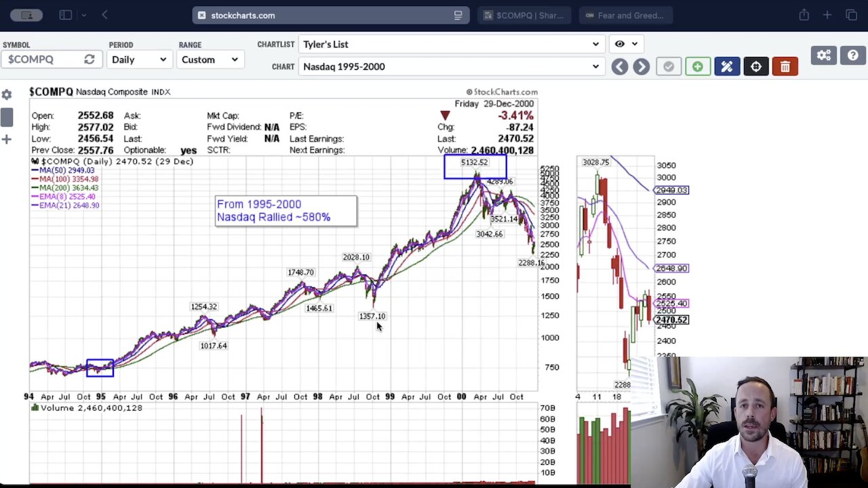Click the EMA(21) 2648.90 legend entry
868x488 pixels.
(x=65, y=205)
